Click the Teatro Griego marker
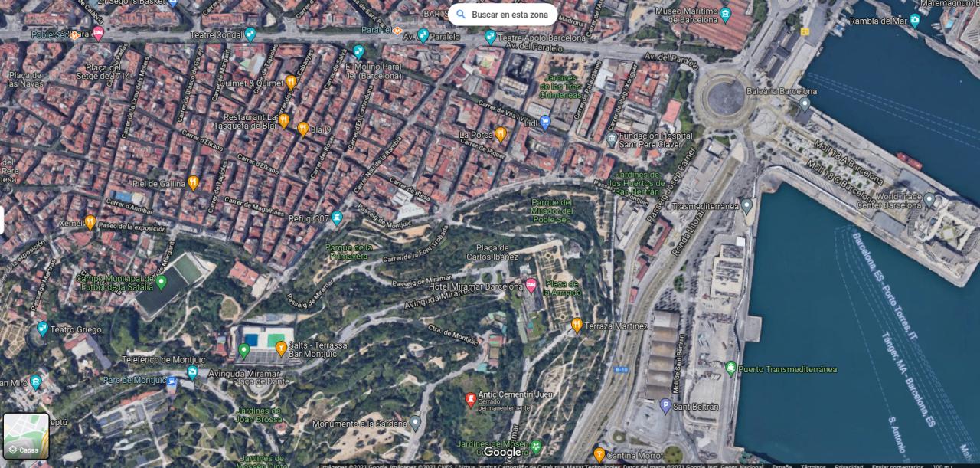Image resolution: width=980 pixels, height=468 pixels. pos(42,329)
